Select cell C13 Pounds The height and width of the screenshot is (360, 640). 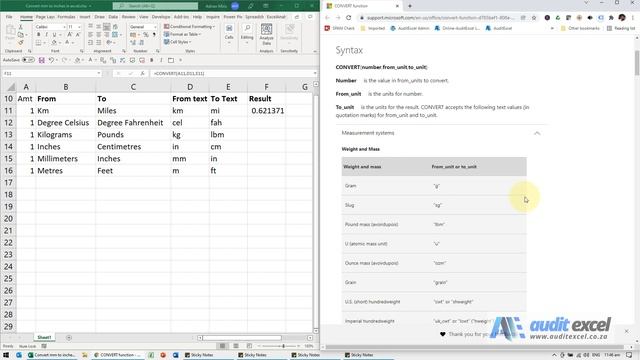tap(133, 135)
